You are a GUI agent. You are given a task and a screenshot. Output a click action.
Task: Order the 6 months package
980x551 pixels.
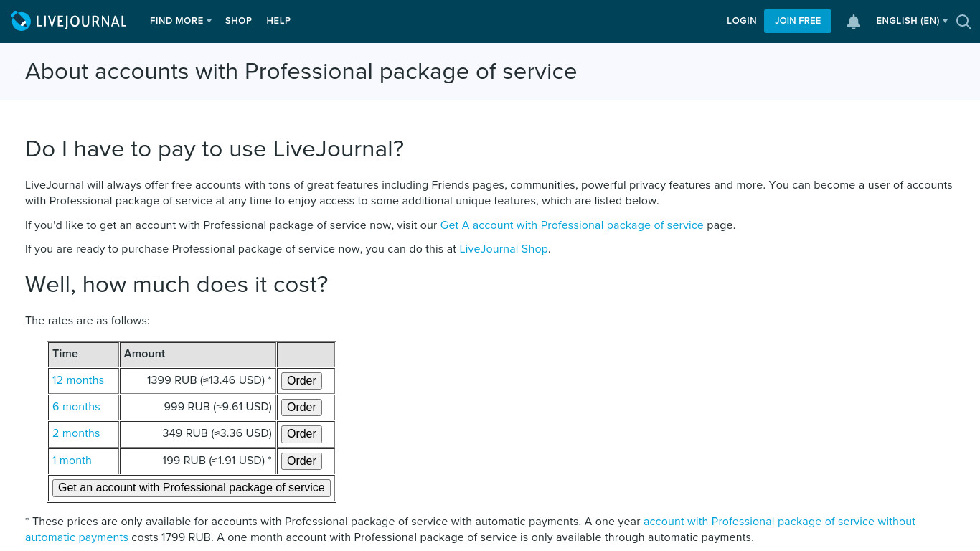click(x=301, y=408)
